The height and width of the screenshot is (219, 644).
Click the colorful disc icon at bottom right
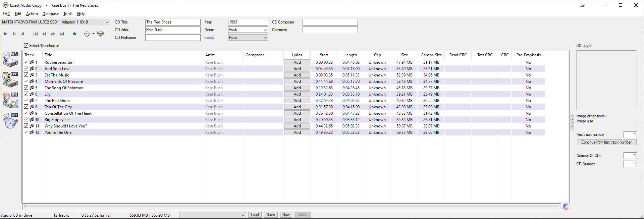566,207
